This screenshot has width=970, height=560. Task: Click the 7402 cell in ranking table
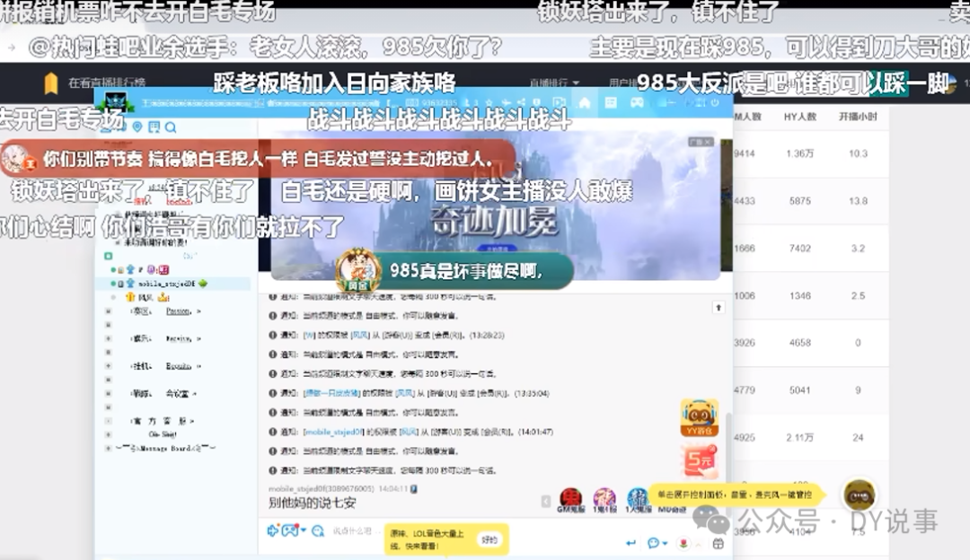point(800,249)
